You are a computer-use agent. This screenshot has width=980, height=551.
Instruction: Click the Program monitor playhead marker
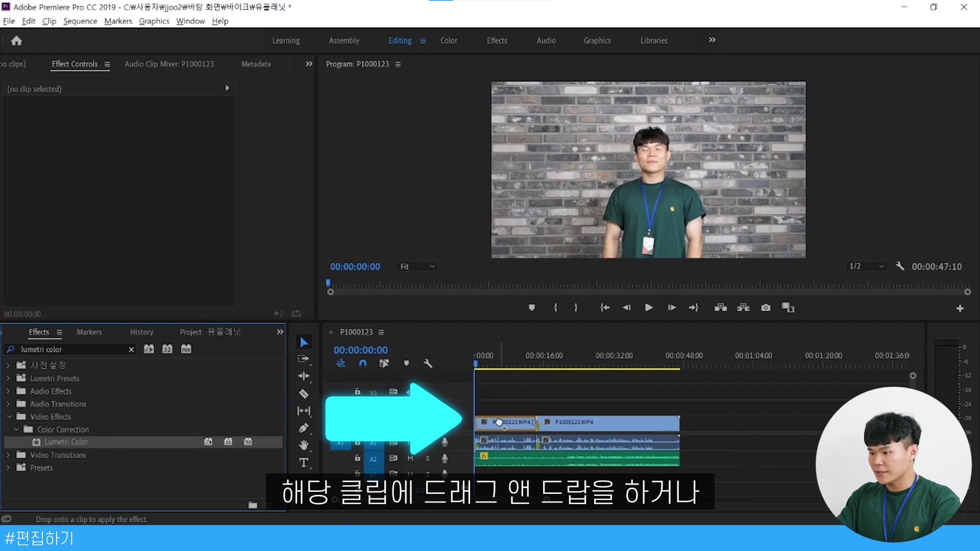pyautogui.click(x=328, y=283)
